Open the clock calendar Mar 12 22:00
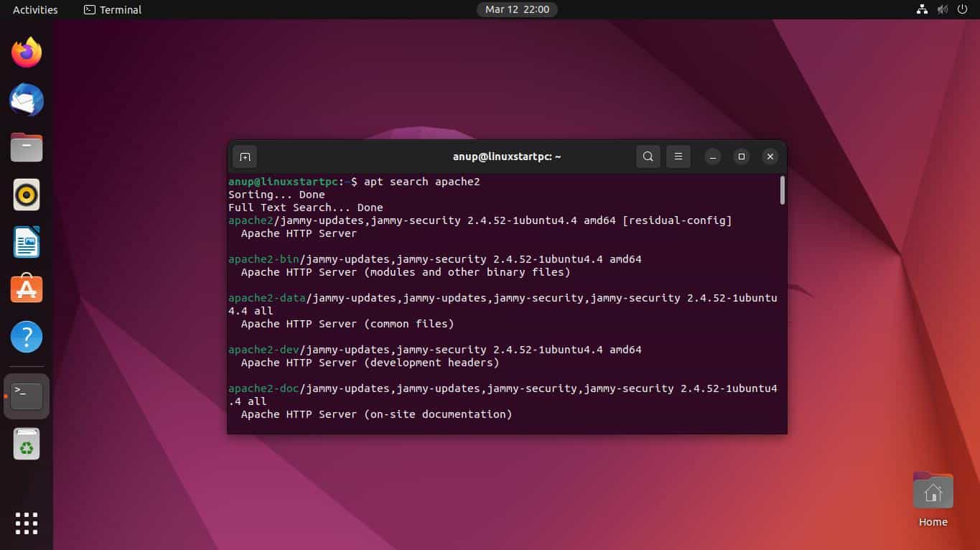This screenshot has width=980, height=550. (x=517, y=9)
